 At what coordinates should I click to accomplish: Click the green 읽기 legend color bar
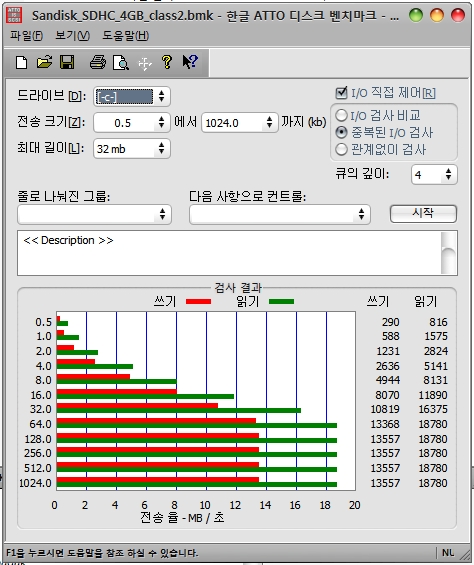[x=282, y=302]
